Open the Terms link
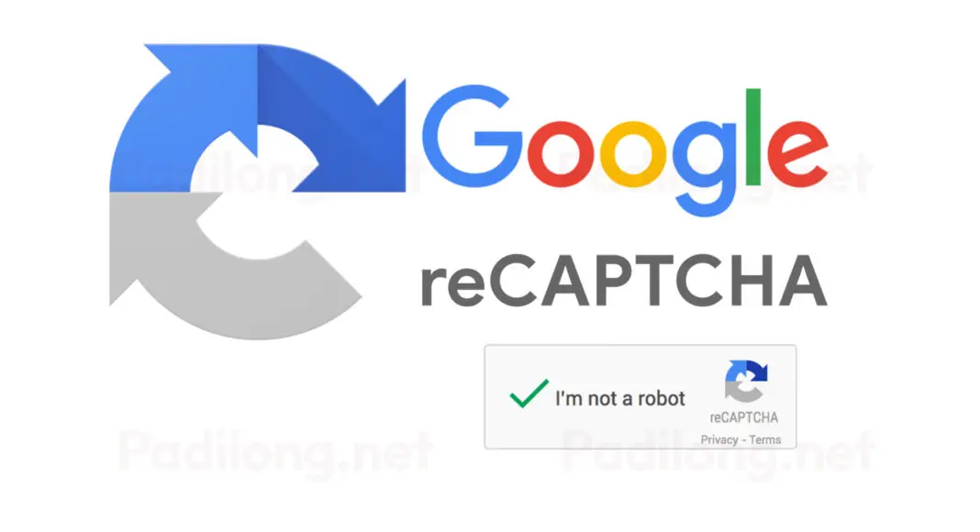Image resolution: width=980 pixels, height=532 pixels. (765, 439)
